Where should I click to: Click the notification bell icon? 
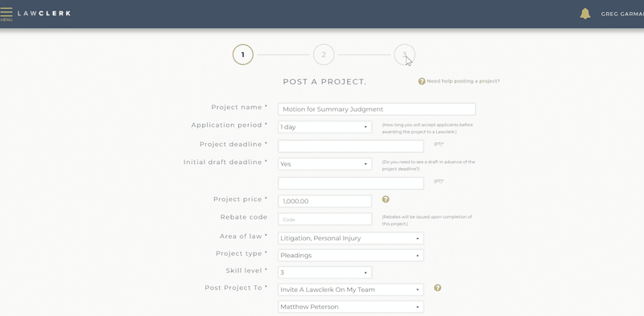pos(585,14)
